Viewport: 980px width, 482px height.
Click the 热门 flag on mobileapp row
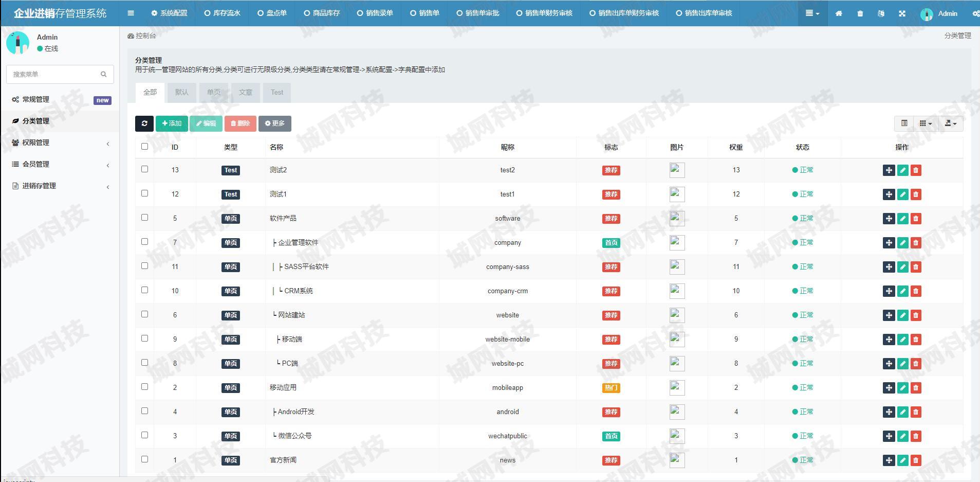611,388
